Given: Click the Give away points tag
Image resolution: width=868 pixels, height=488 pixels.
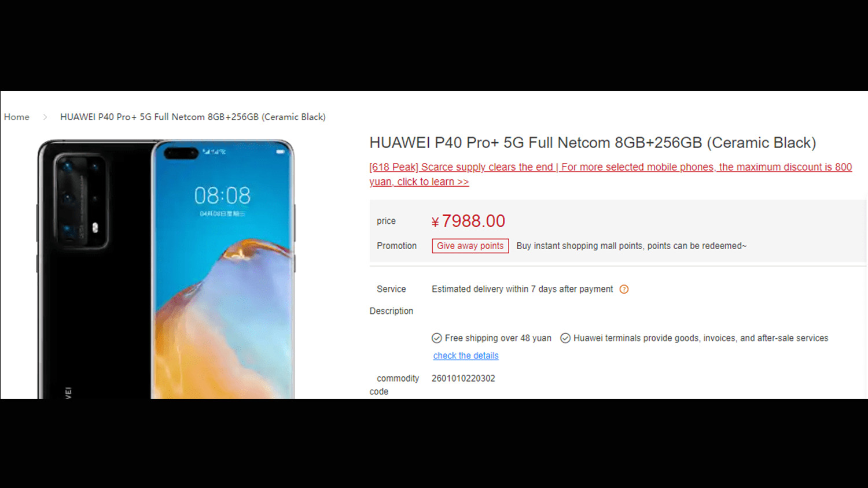Looking at the screenshot, I should pyautogui.click(x=470, y=246).
